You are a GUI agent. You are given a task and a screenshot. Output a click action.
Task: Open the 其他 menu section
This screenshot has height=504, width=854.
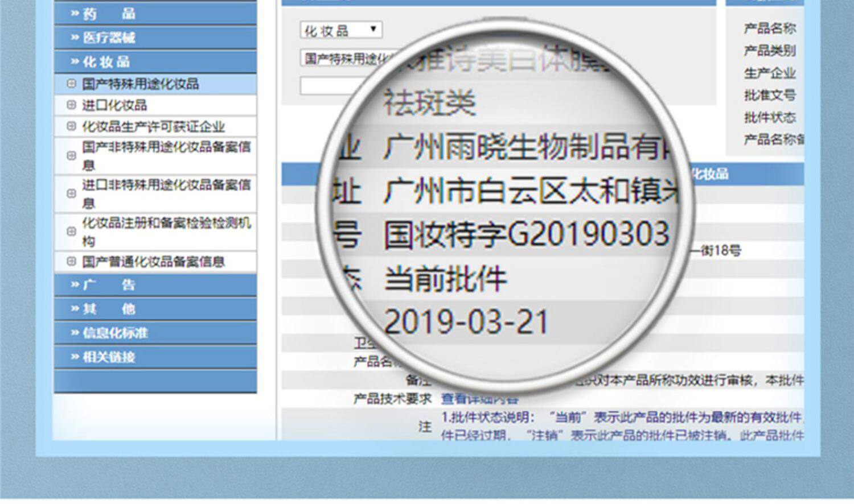click(155, 309)
